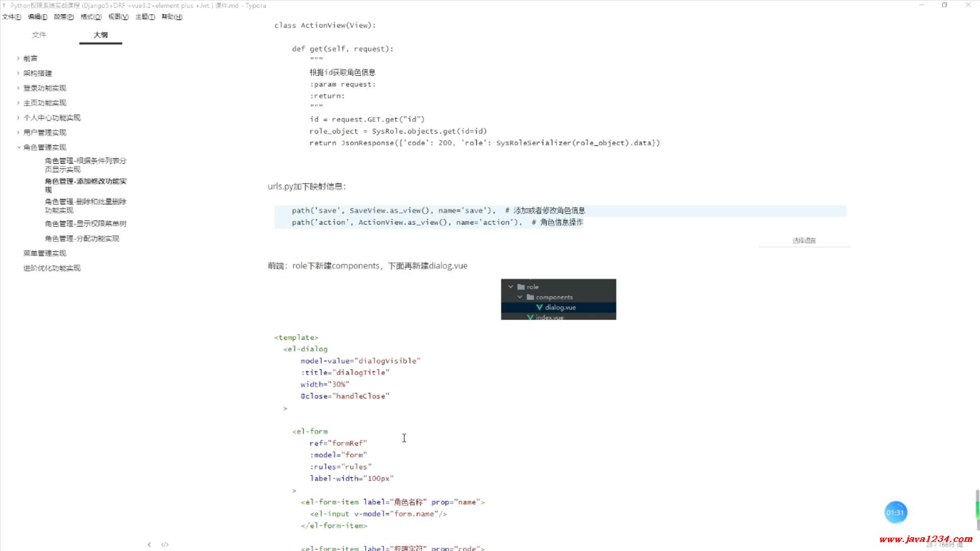The height and width of the screenshot is (551, 980).
Task: Open the 主题(T) menu
Action: click(145, 17)
